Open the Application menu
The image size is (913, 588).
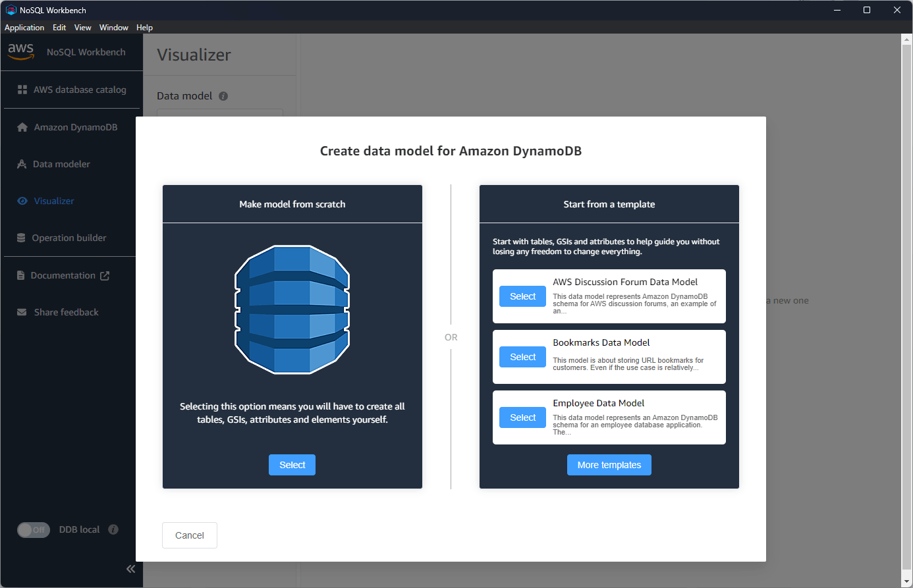tap(24, 28)
